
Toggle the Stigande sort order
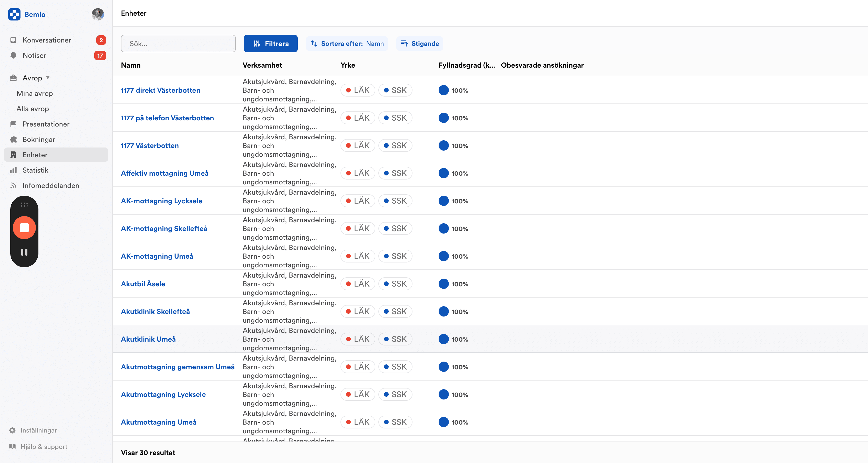(419, 44)
